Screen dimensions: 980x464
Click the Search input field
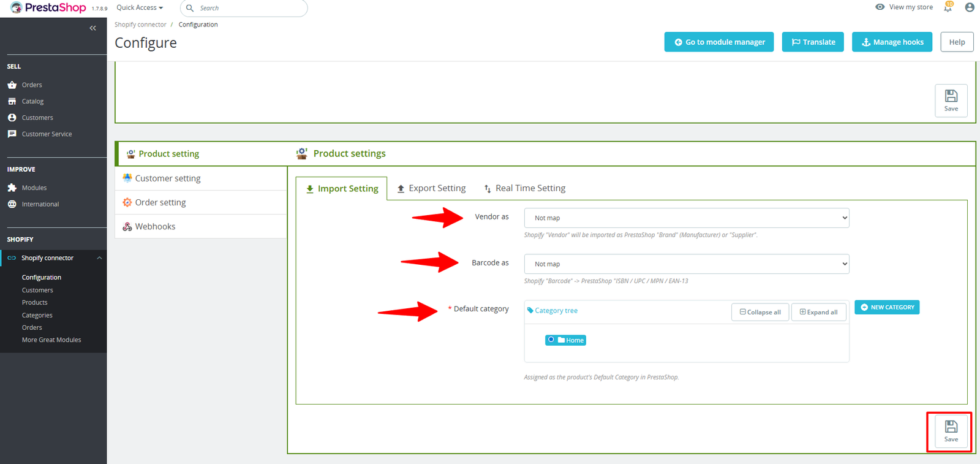tap(244, 8)
